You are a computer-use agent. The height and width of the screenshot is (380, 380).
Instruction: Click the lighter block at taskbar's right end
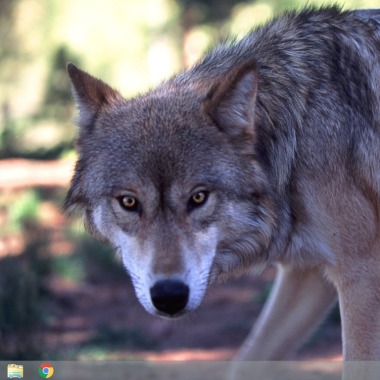361,371
